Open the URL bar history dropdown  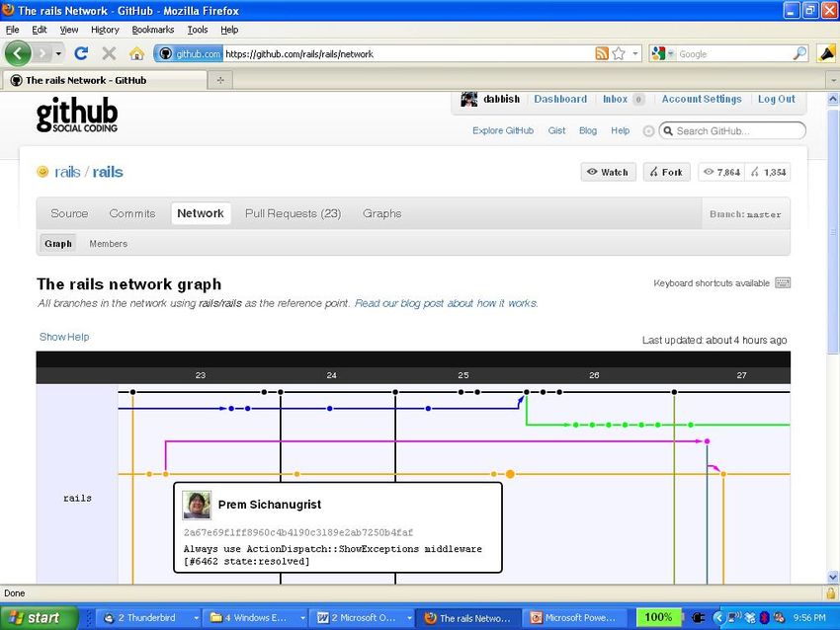(634, 53)
